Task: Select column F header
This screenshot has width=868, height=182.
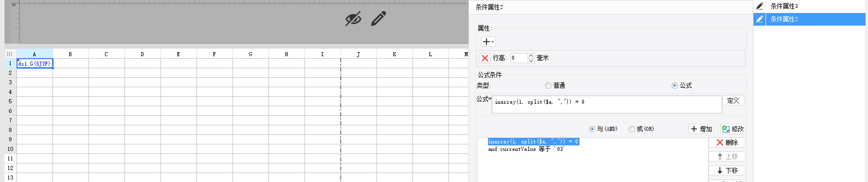Action: tap(214, 54)
